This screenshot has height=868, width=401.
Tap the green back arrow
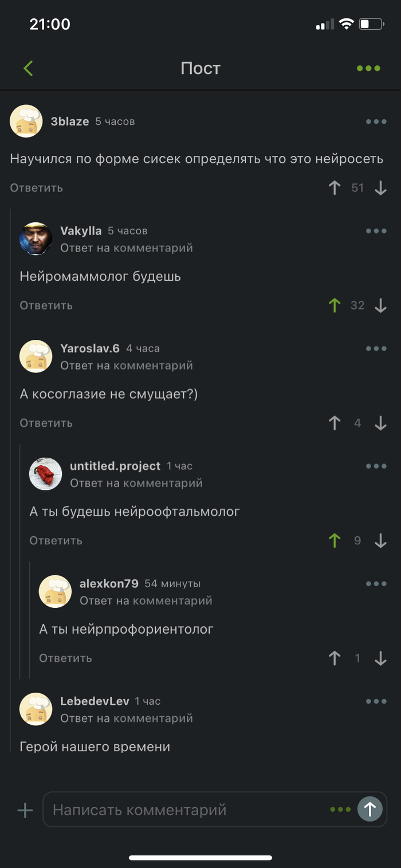click(28, 69)
